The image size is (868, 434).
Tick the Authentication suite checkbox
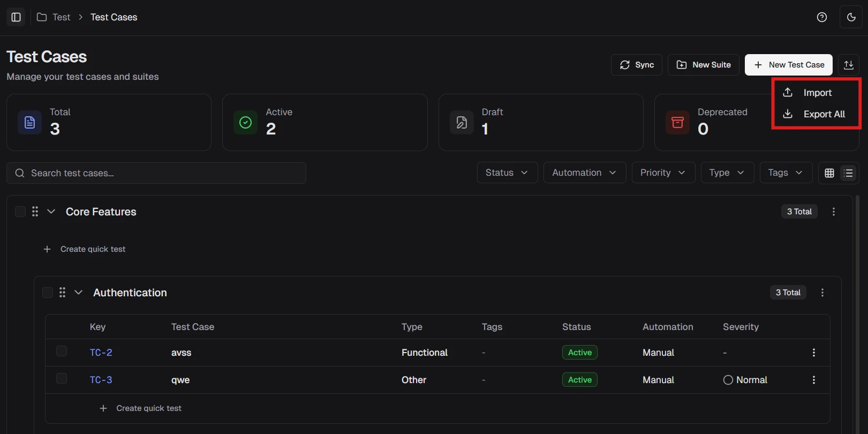coord(48,293)
